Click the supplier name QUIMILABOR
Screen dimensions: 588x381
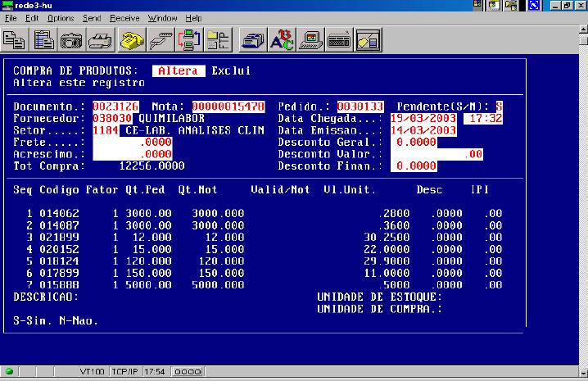click(x=172, y=119)
